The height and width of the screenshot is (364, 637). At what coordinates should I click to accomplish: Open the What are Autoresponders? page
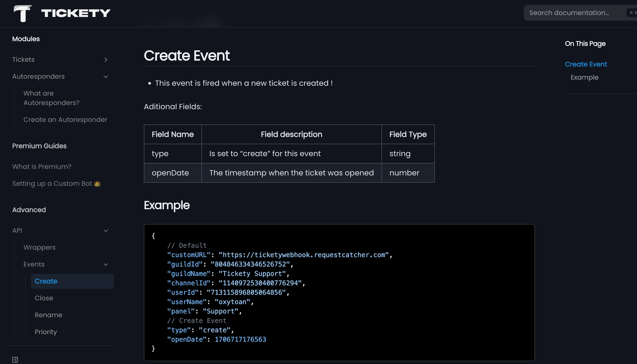pyautogui.click(x=51, y=98)
